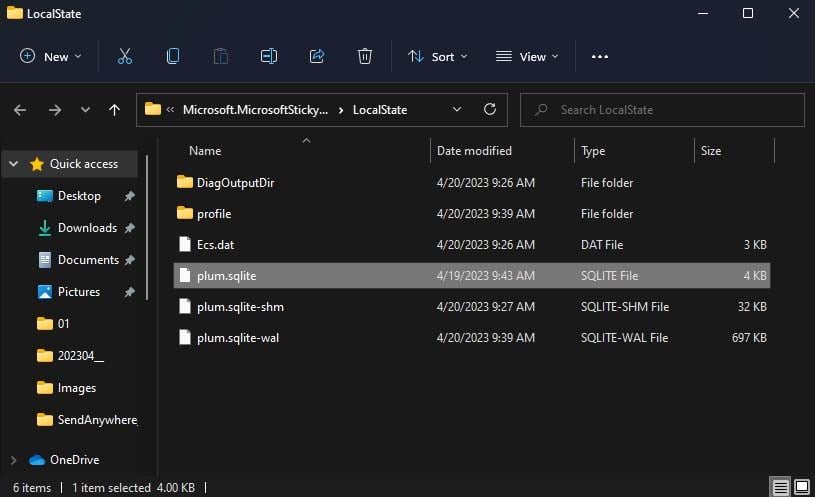Open the View layout dropdown
815x497 pixels.
coord(527,57)
